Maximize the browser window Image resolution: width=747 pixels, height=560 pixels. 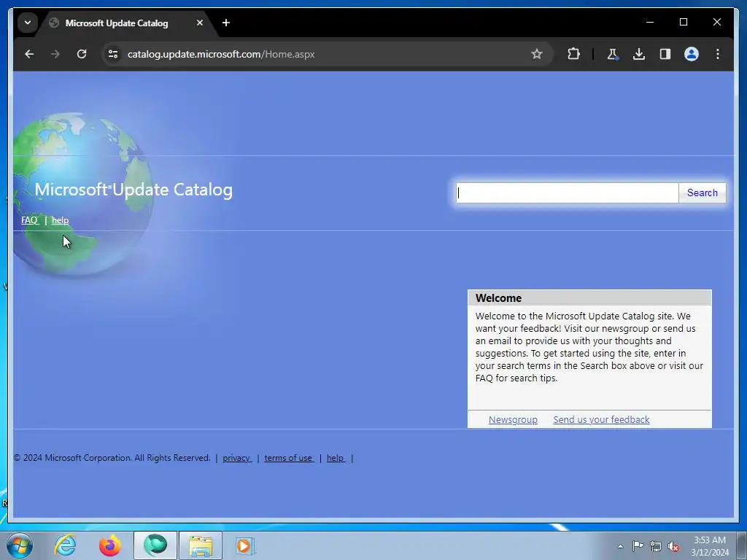[683, 22]
